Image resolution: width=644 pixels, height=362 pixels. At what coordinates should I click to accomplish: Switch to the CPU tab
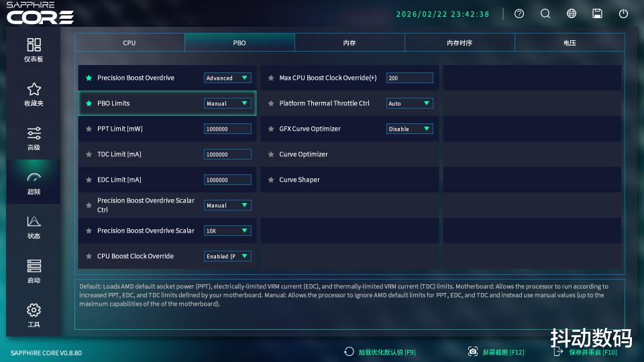[x=129, y=43]
